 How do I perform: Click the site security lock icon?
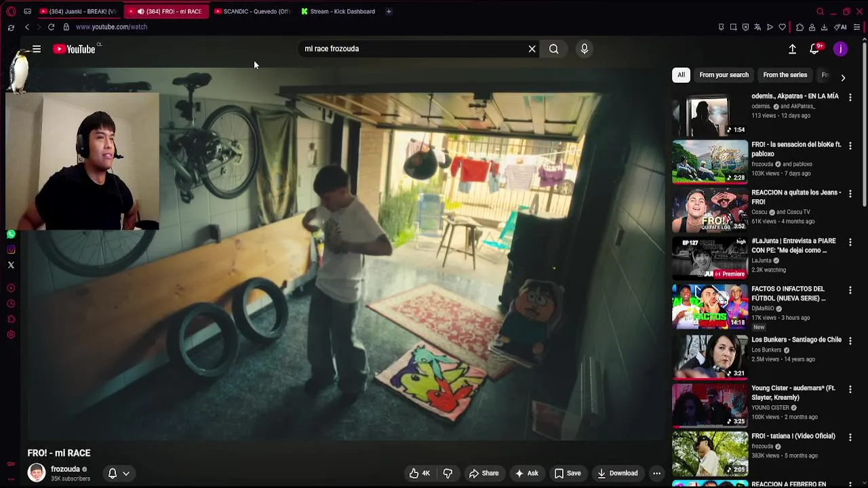(x=66, y=27)
